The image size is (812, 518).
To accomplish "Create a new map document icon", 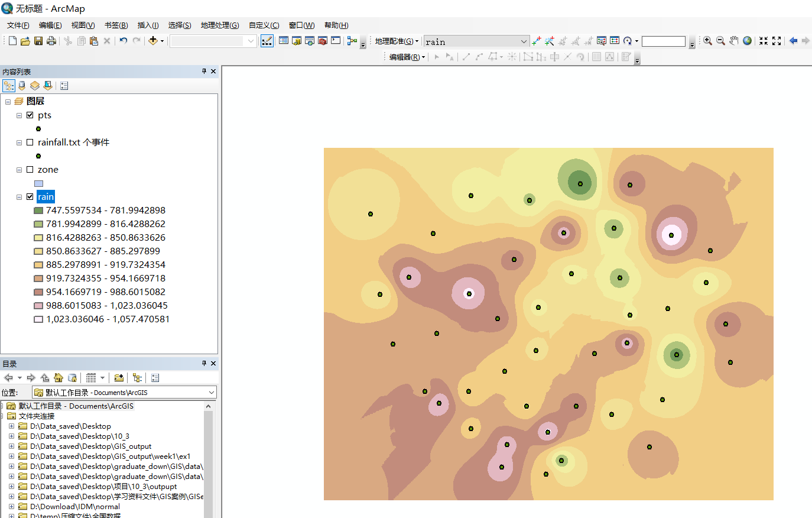I will pos(12,41).
